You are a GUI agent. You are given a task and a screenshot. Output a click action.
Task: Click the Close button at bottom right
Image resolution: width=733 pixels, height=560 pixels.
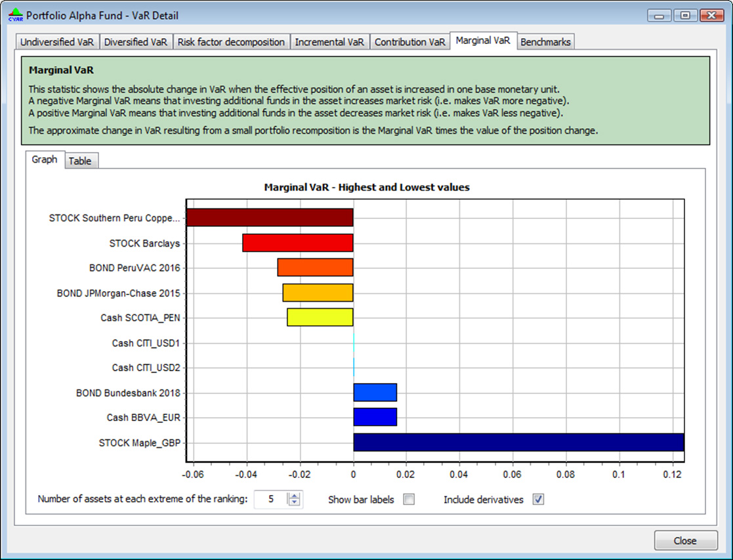coord(685,540)
